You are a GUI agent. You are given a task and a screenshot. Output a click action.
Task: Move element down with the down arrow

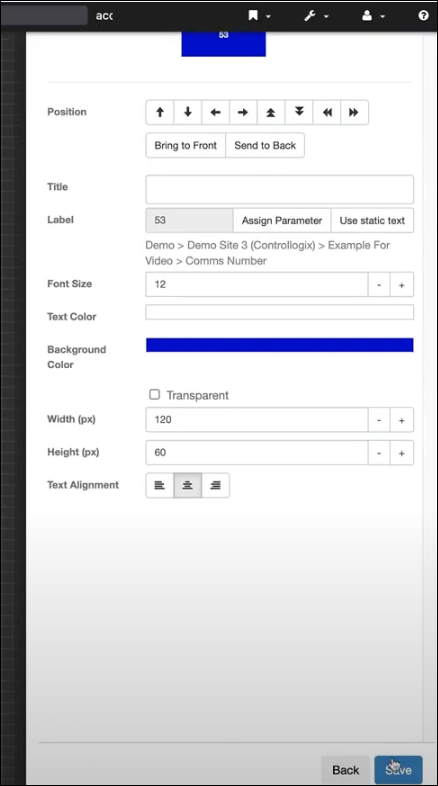pos(188,112)
